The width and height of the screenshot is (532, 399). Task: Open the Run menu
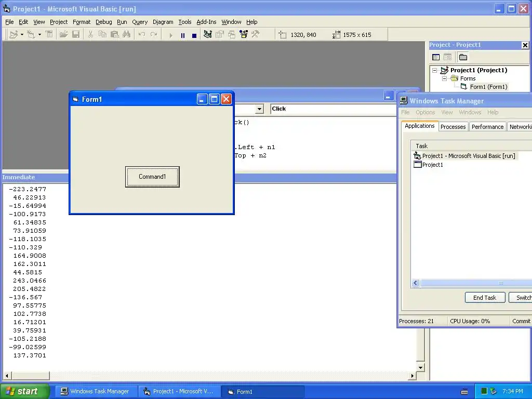point(122,22)
